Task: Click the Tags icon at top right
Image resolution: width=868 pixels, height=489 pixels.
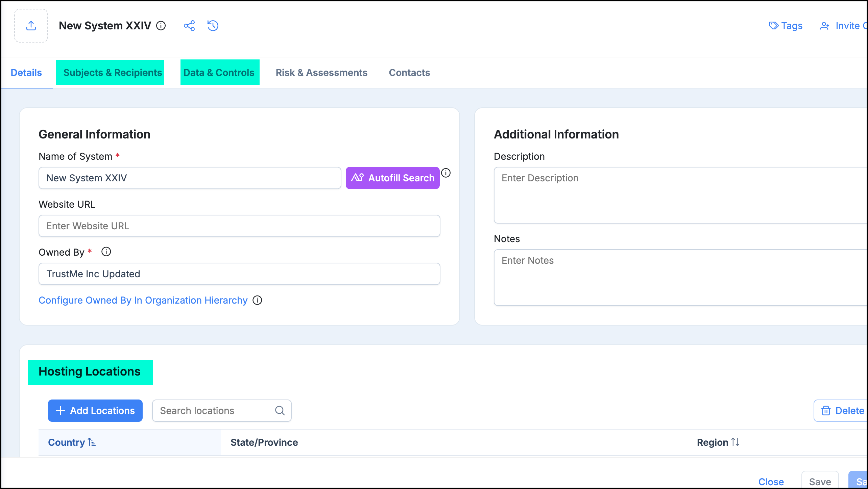Action: 774,25
